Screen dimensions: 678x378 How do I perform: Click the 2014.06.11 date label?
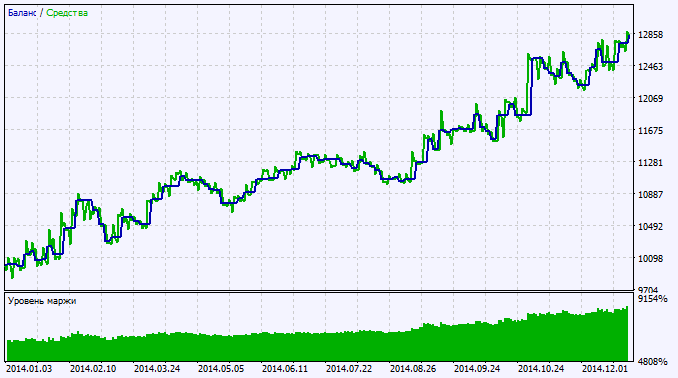pyautogui.click(x=285, y=369)
